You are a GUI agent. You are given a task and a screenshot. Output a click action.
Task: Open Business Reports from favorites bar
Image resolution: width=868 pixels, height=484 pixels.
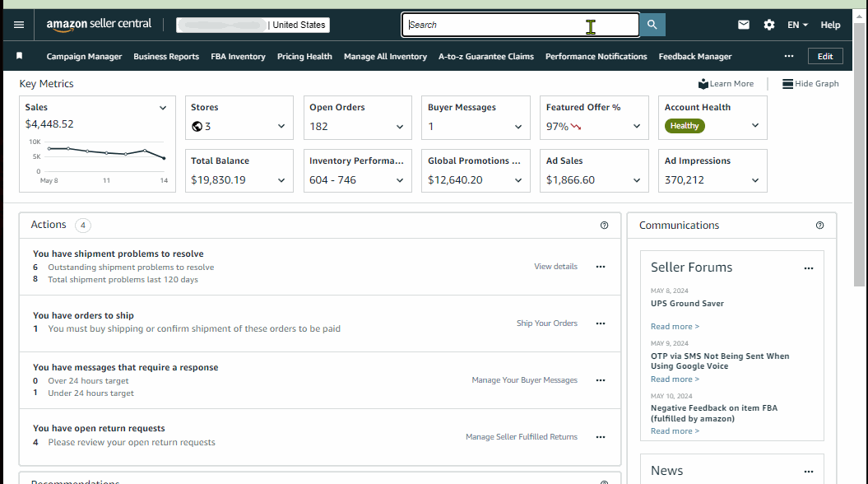(166, 57)
